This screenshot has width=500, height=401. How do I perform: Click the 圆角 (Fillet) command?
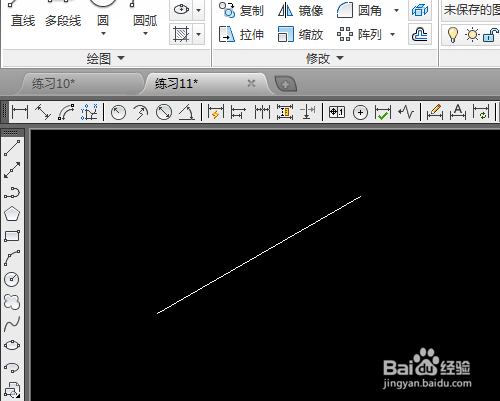click(359, 10)
